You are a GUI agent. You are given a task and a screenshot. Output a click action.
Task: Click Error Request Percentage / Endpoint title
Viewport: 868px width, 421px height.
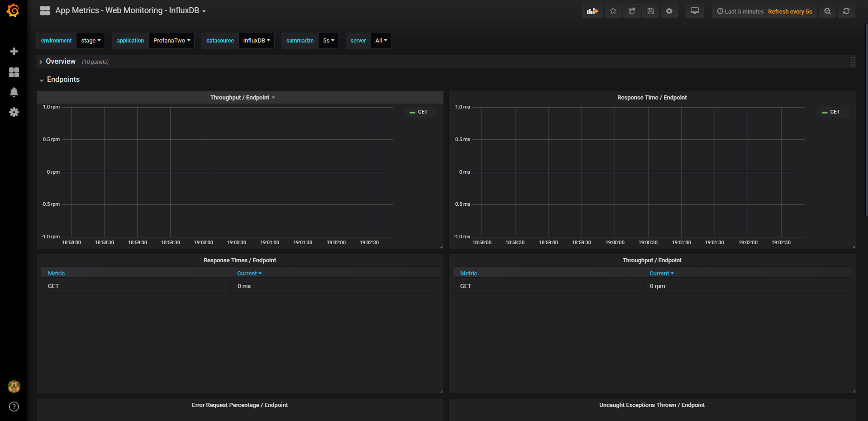[239, 405]
